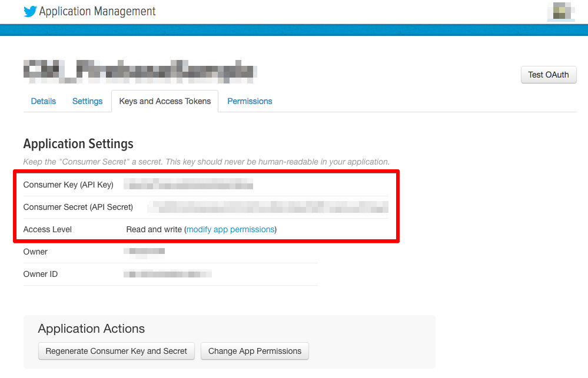Click Regenerate Consumer Key and Secret
Image resolution: width=588 pixels, height=378 pixels.
pos(116,351)
